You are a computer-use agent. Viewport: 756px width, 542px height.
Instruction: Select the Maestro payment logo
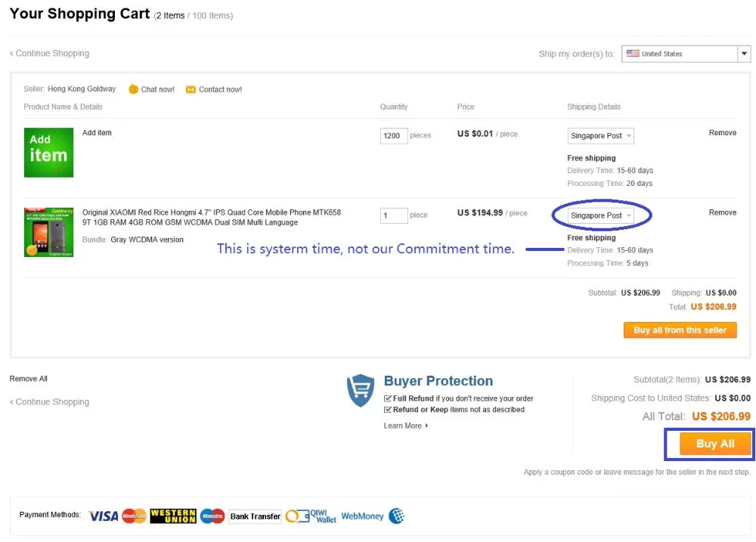coord(212,516)
